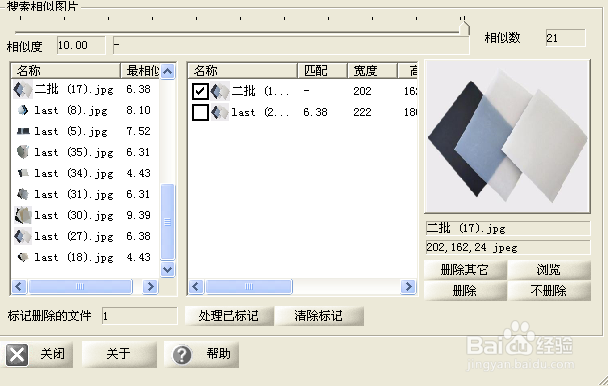
Task: Click the filename field 二批 (17).jpg under preview
Action: (x=508, y=228)
